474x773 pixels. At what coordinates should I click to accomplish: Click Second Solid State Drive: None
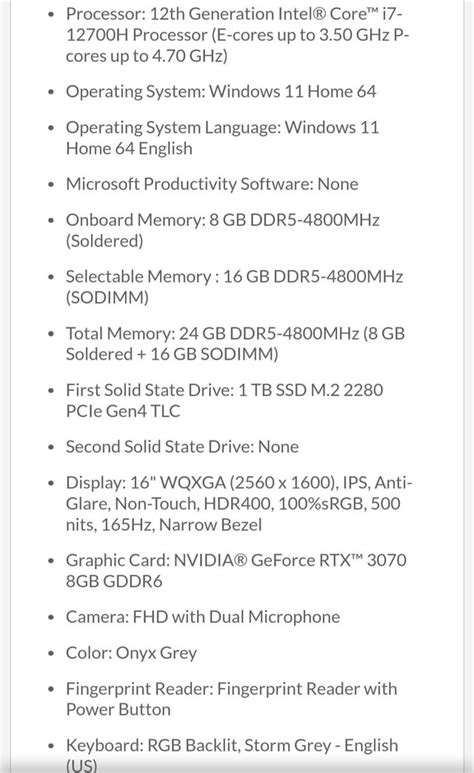(x=182, y=447)
